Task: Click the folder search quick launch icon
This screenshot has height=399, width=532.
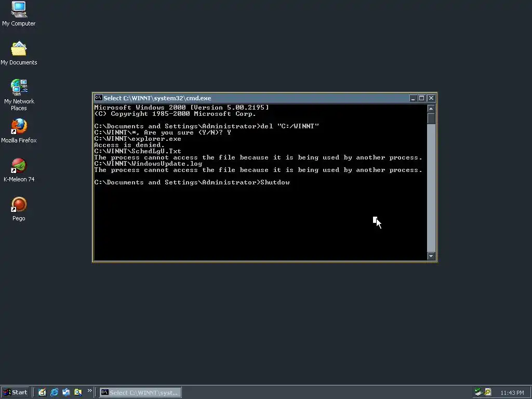Action: 78,392
